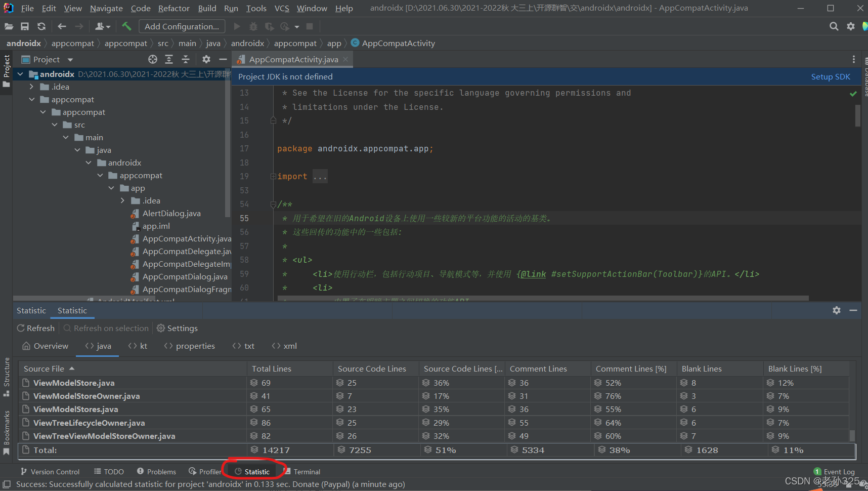Collapse the main folder node

(x=66, y=137)
